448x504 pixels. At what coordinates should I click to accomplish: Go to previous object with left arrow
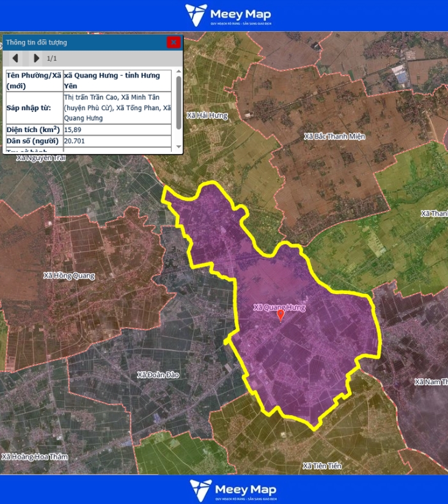point(16,58)
